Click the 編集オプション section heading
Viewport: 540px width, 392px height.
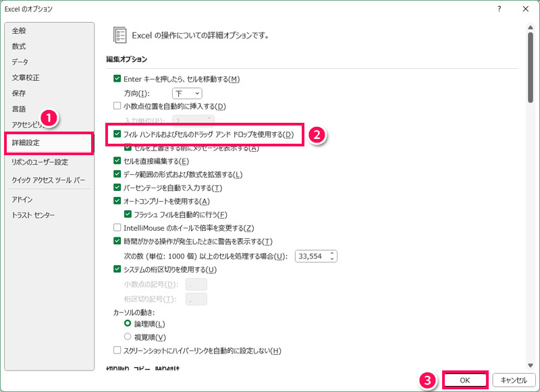(x=127, y=59)
